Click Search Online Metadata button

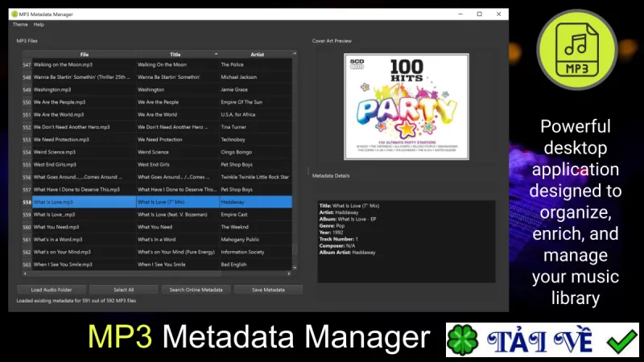(x=196, y=290)
